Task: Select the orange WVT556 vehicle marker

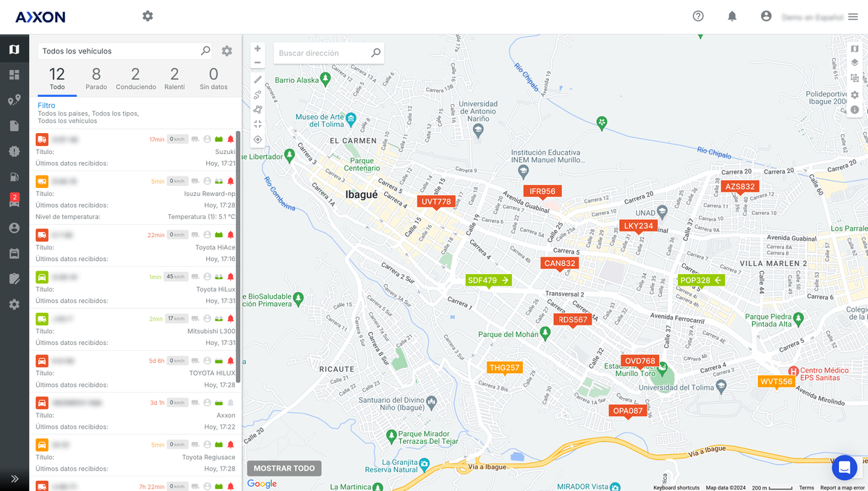Action: click(776, 382)
